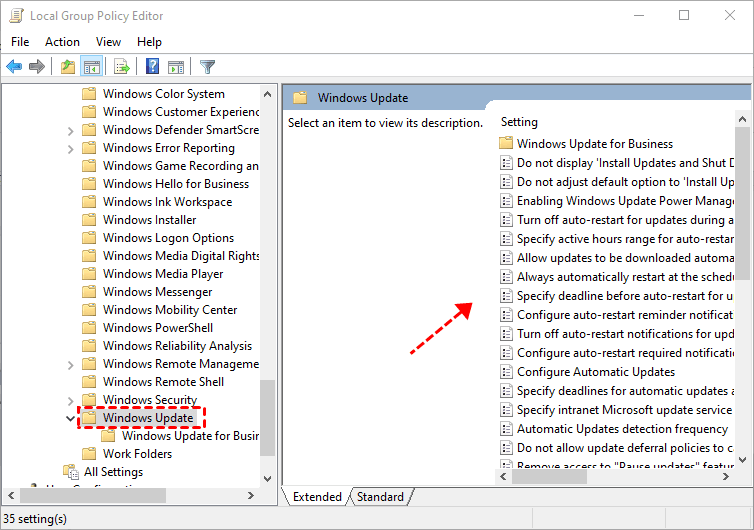The image size is (754, 530).
Task: Select Do not display 'Install Updates and Shut Down' setting
Action: pos(625,163)
